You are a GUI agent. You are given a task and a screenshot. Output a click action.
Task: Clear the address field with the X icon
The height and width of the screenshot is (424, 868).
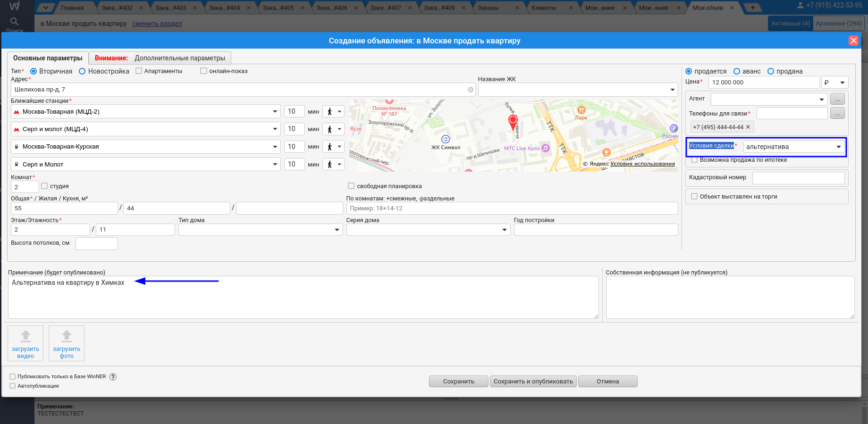click(x=471, y=90)
